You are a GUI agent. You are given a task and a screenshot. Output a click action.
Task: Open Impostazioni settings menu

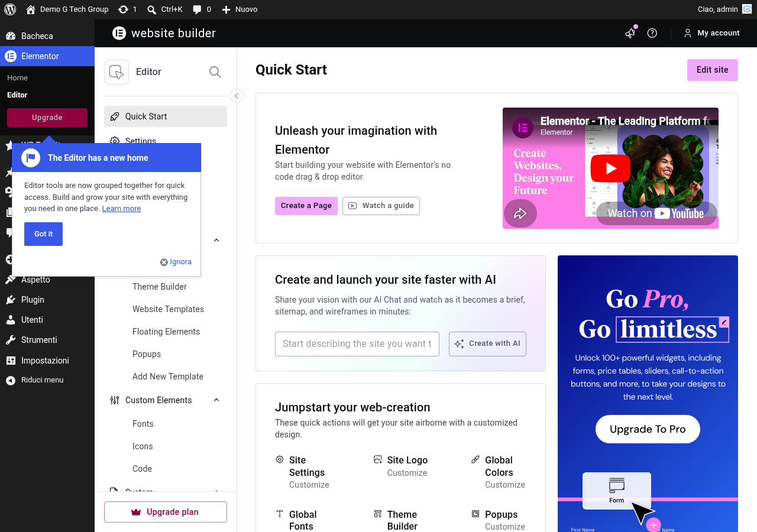click(47, 361)
